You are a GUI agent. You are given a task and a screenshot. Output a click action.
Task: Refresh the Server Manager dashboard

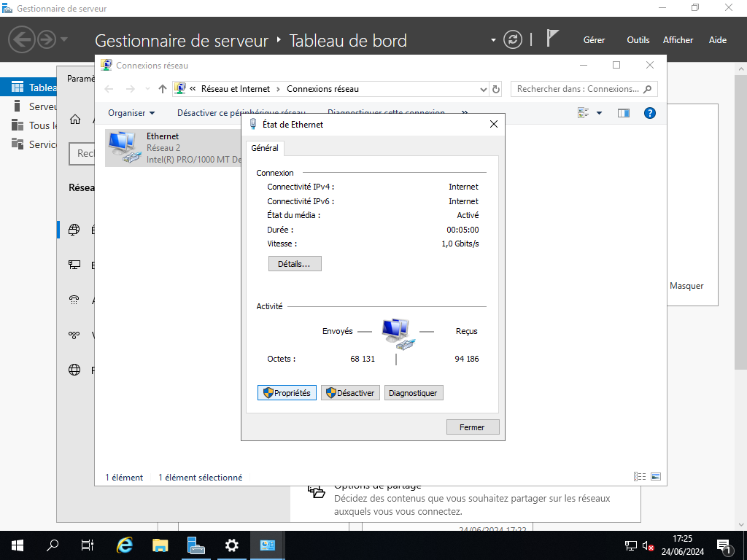click(x=513, y=39)
